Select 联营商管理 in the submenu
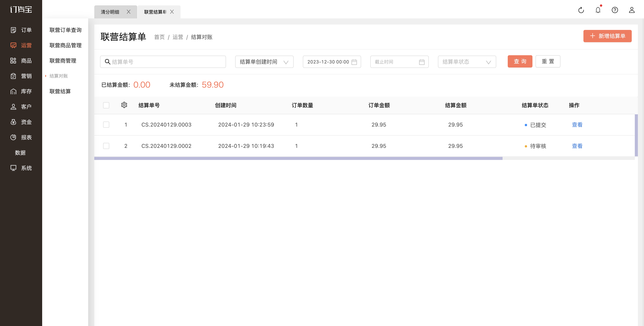The width and height of the screenshot is (644, 326). (x=63, y=61)
